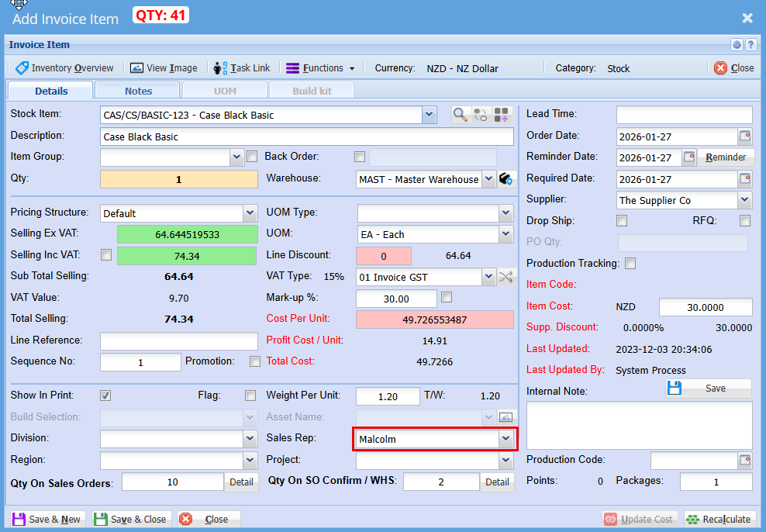Open the warehouse location lookup icon
Screen dimensions: 766x532
pyautogui.click(x=507, y=179)
